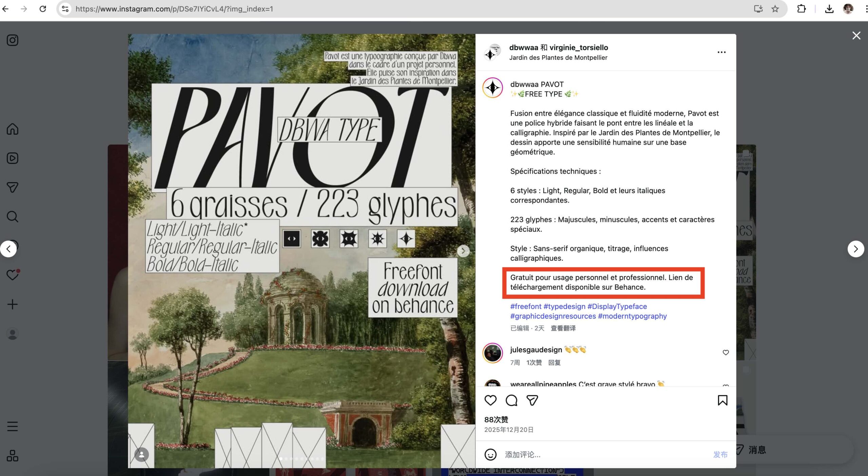Go to the next post arrow

856,249
